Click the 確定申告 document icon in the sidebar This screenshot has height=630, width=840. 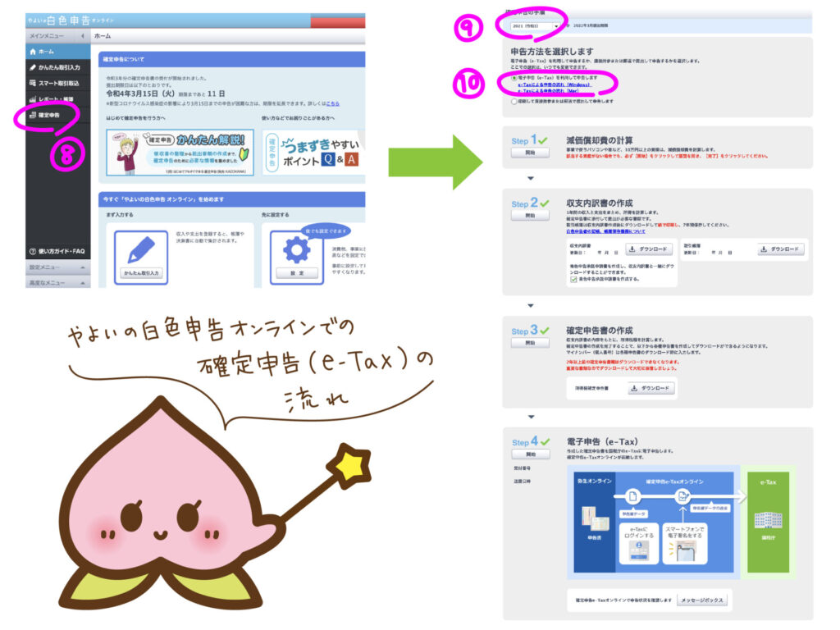[33, 115]
